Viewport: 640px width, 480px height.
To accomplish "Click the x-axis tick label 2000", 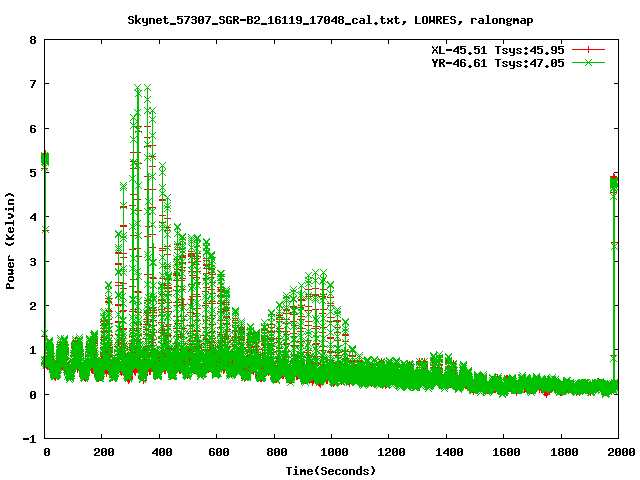I will pyautogui.click(x=621, y=452).
